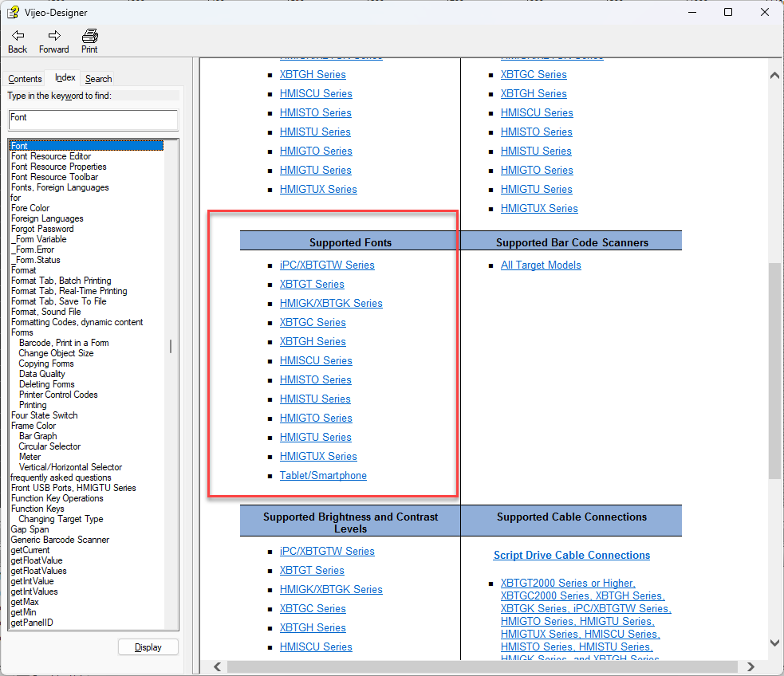Select Circular Selector index entry
This screenshot has width=784, height=676.
pyautogui.click(x=49, y=446)
